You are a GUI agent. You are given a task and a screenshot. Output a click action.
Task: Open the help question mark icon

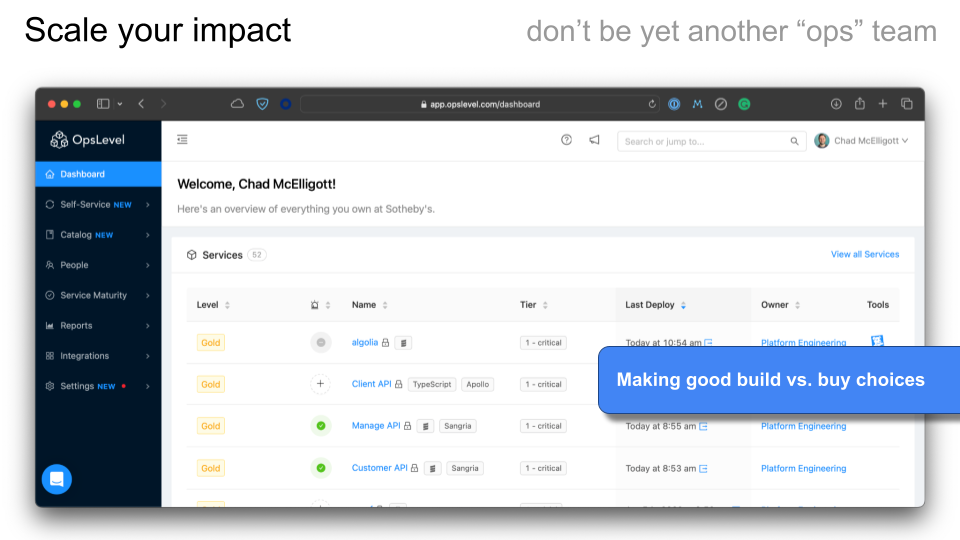coord(566,140)
